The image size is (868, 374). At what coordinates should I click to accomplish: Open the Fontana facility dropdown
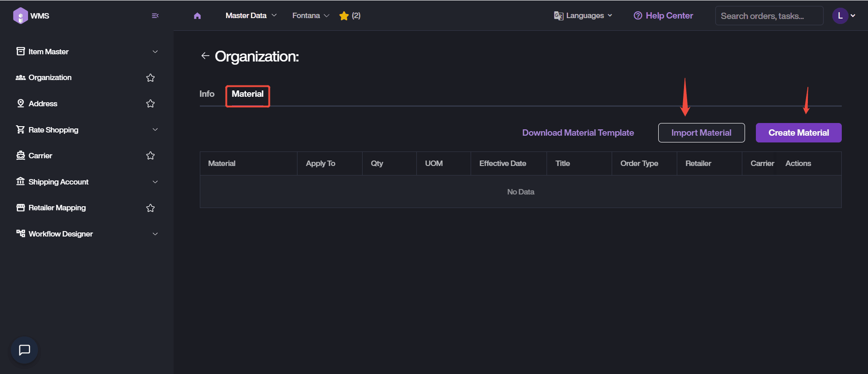(310, 16)
